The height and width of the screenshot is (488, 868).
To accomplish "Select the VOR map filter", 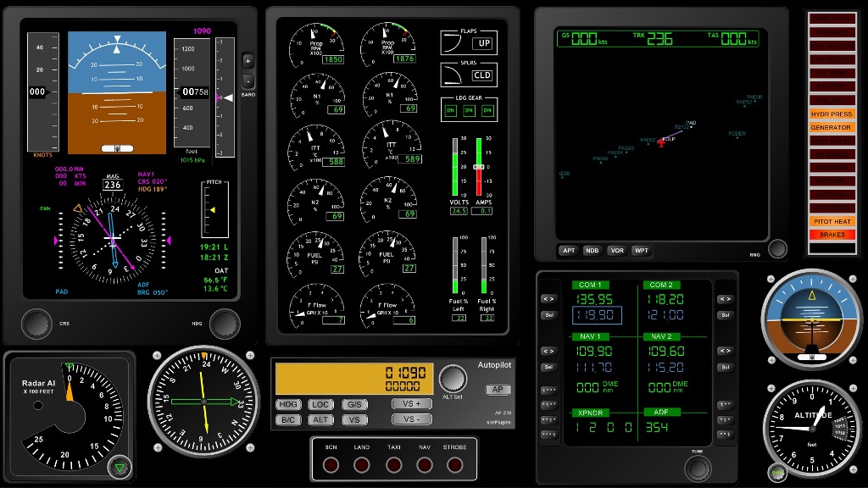I will click(x=617, y=251).
